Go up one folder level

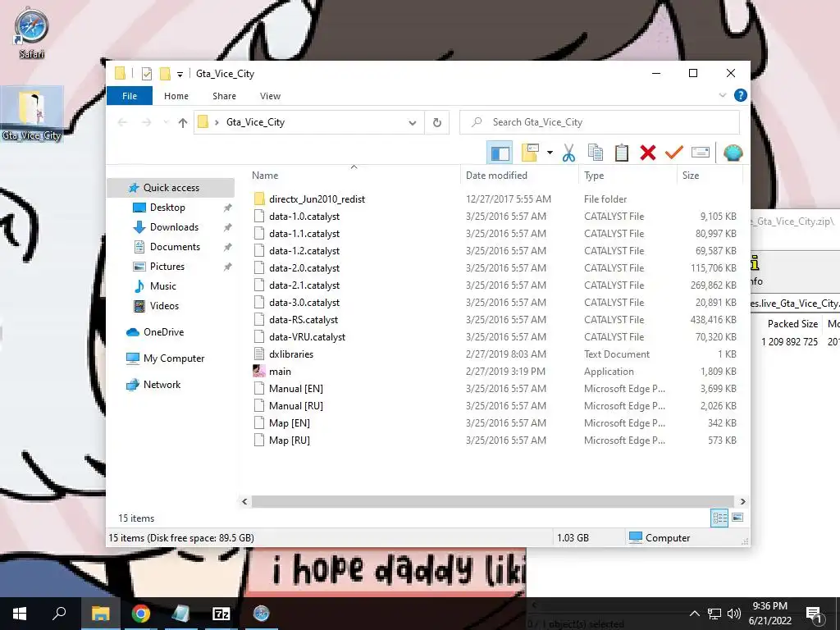tap(183, 123)
